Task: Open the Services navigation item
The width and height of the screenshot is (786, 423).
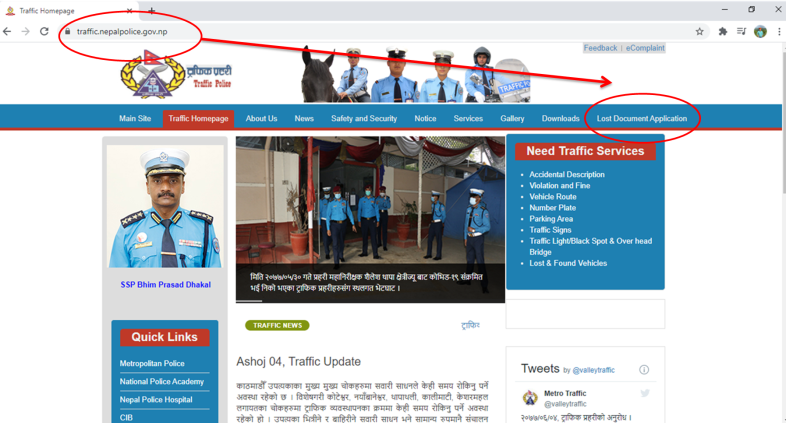Action: (468, 119)
